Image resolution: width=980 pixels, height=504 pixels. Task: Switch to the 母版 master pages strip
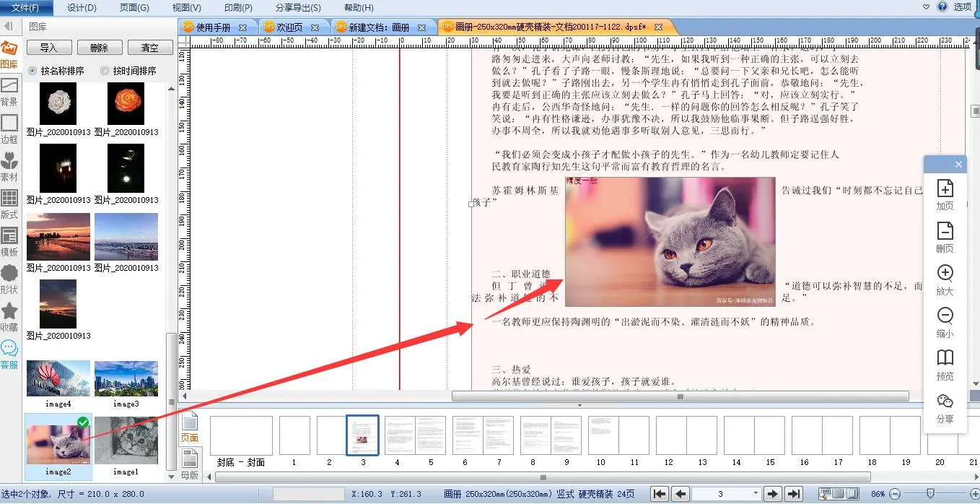pos(189,464)
